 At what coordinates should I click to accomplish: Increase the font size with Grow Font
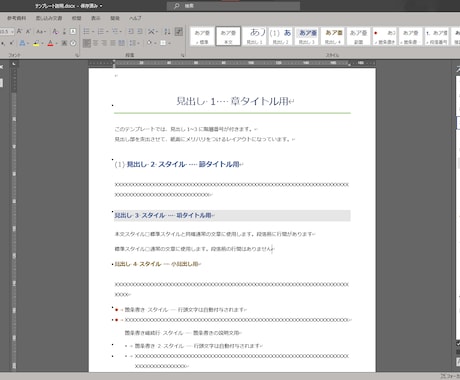click(x=19, y=31)
